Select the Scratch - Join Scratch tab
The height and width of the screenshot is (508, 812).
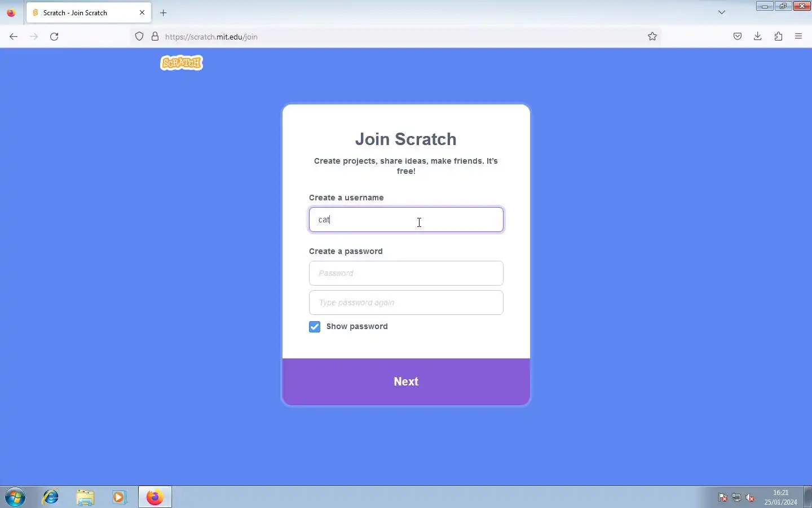88,12
